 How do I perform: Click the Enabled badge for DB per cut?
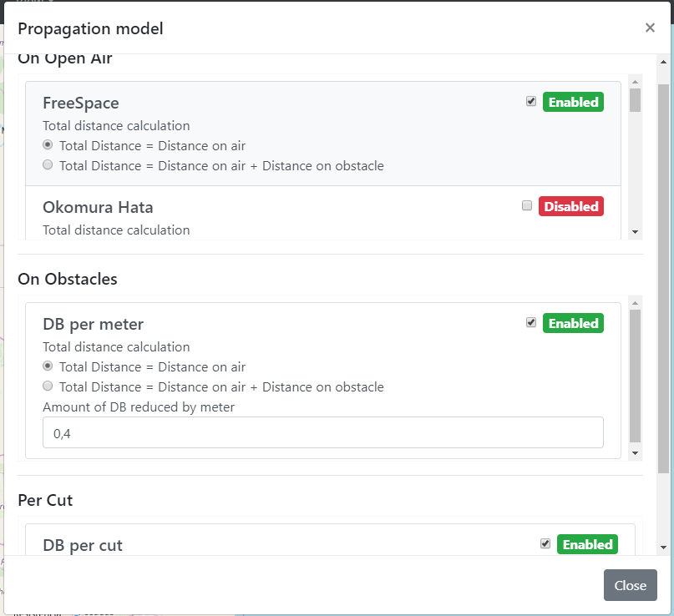pos(587,545)
